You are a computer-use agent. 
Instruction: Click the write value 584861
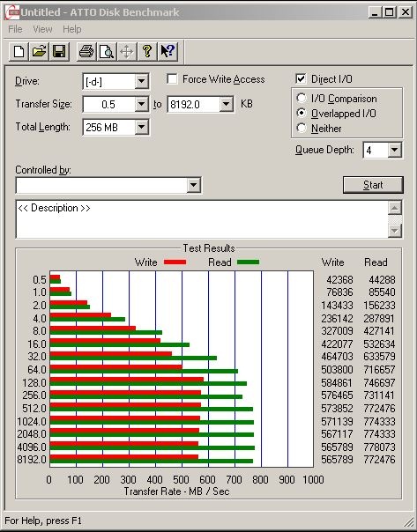click(337, 383)
